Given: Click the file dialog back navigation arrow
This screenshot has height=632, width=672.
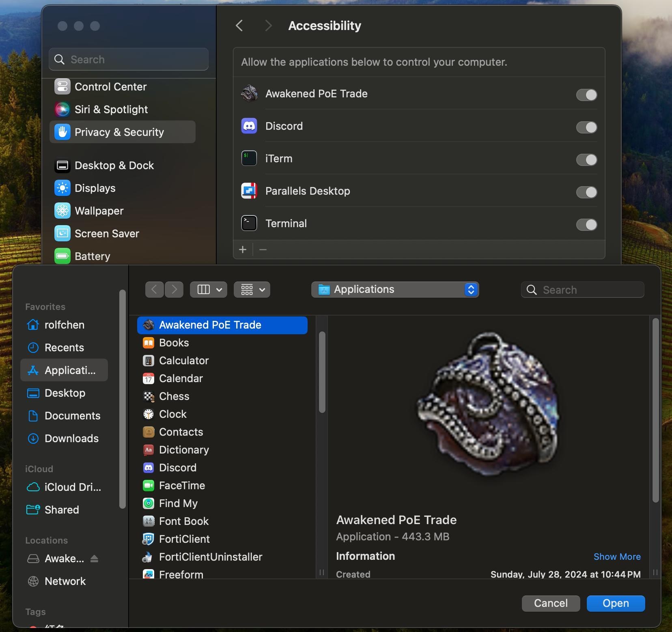Looking at the screenshot, I should pos(154,290).
